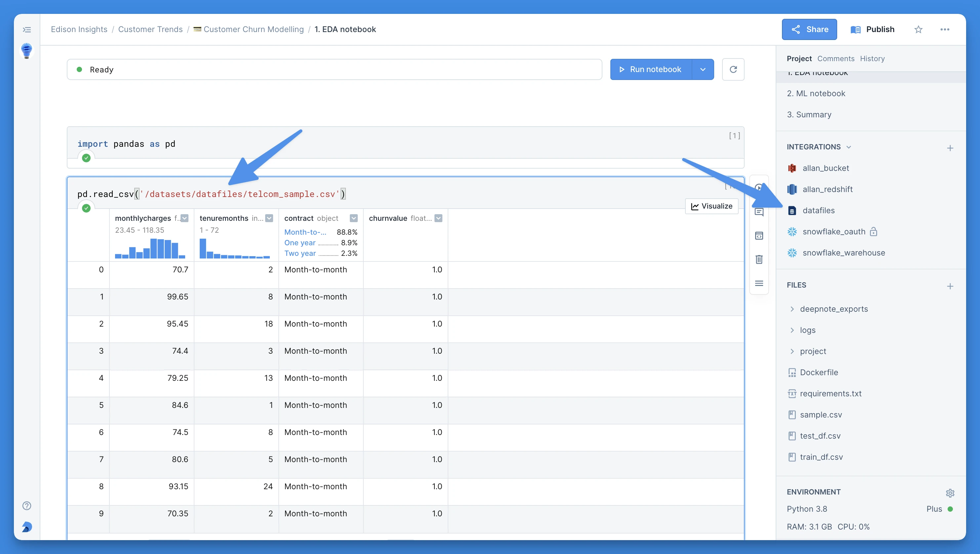Open the block actions hamburger menu

click(759, 284)
